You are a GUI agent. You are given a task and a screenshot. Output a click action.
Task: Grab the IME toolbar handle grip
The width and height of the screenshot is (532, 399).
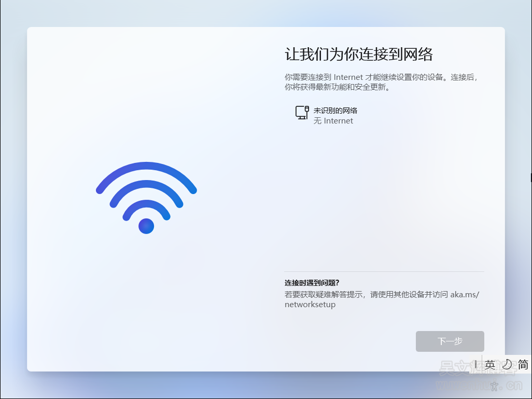[475, 364]
